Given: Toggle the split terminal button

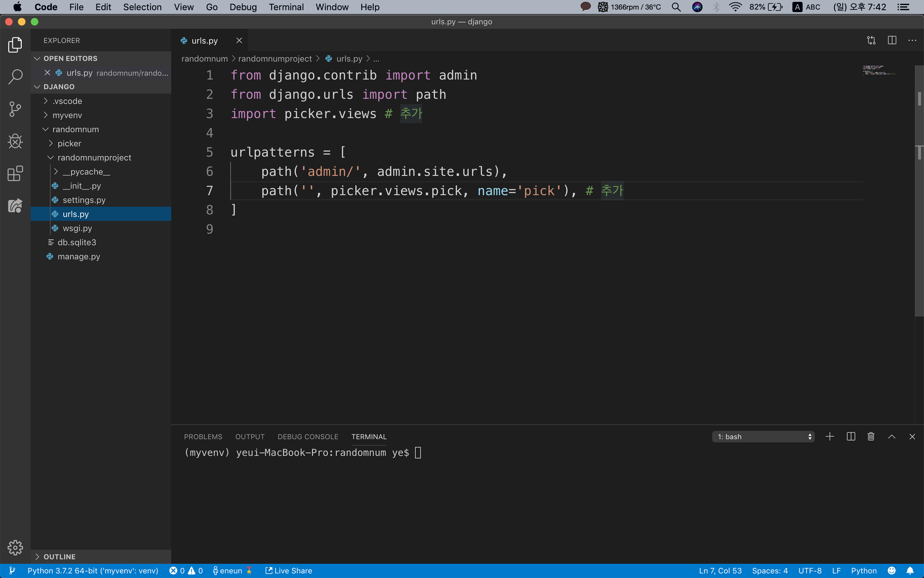Looking at the screenshot, I should (x=851, y=437).
